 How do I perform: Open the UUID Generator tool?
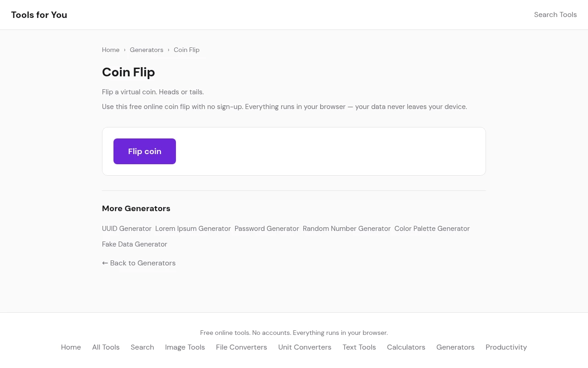(x=127, y=229)
